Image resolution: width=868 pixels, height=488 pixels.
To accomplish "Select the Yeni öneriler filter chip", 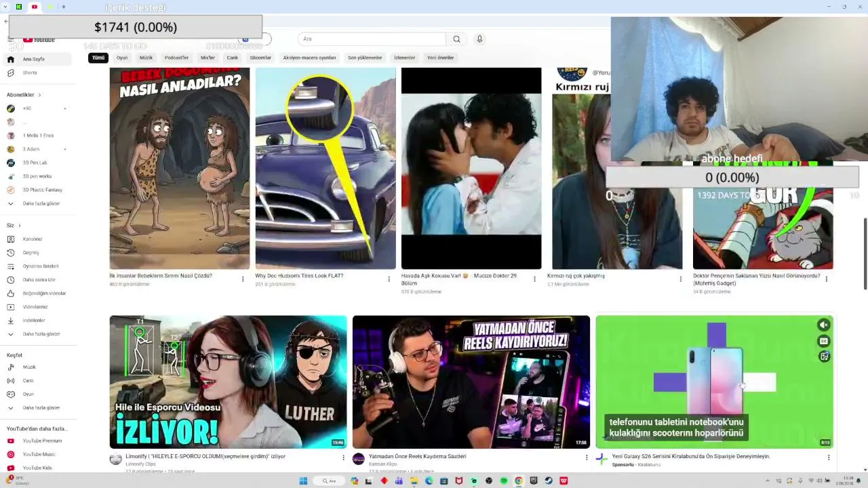I will click(441, 58).
